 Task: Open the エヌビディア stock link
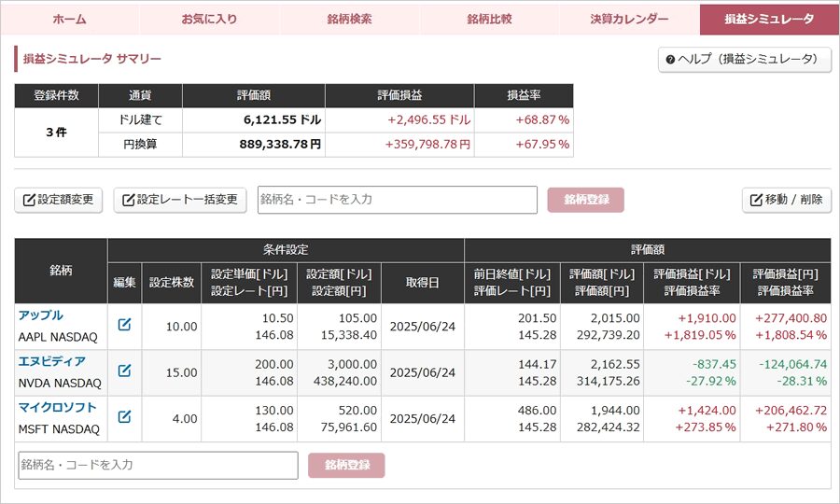click(x=52, y=361)
